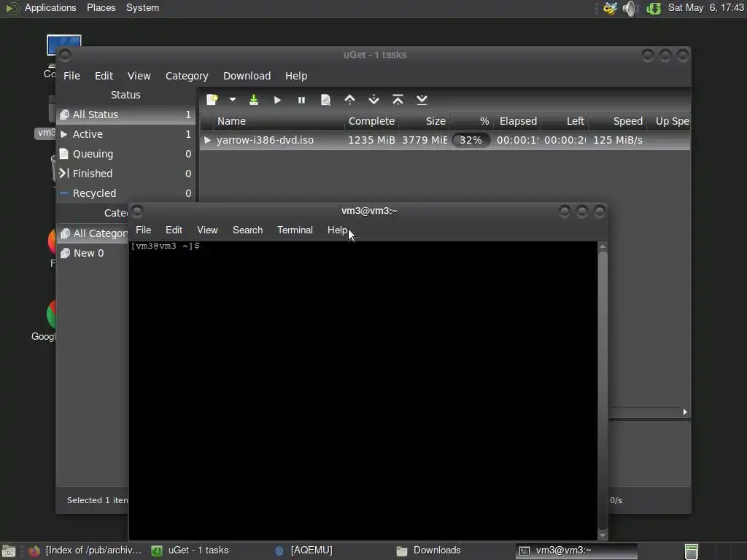Open the Applications menu in top panel

click(x=50, y=7)
